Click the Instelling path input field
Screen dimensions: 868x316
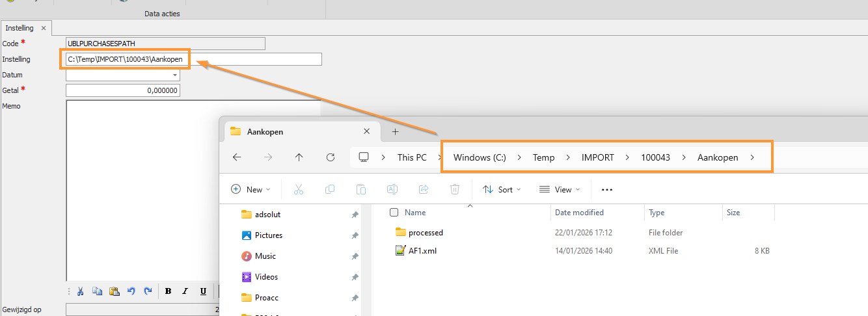(x=254, y=59)
